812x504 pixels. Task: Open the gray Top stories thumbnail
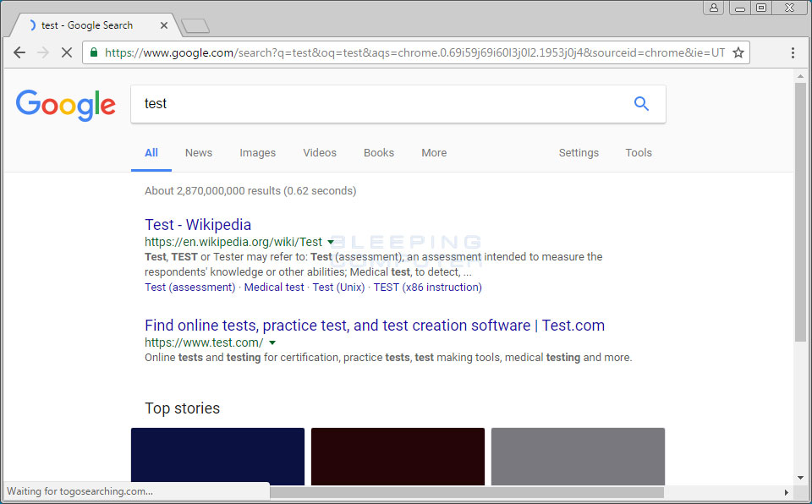click(578, 457)
